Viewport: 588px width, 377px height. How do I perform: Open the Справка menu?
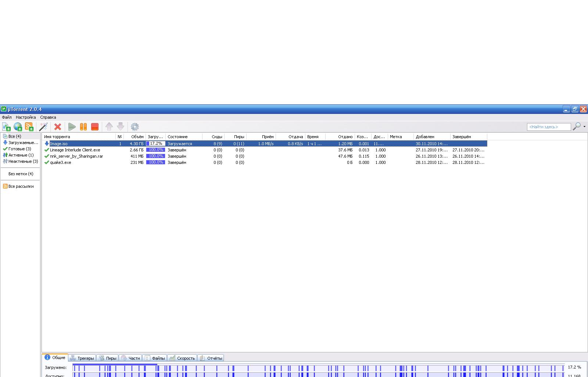pyautogui.click(x=48, y=117)
